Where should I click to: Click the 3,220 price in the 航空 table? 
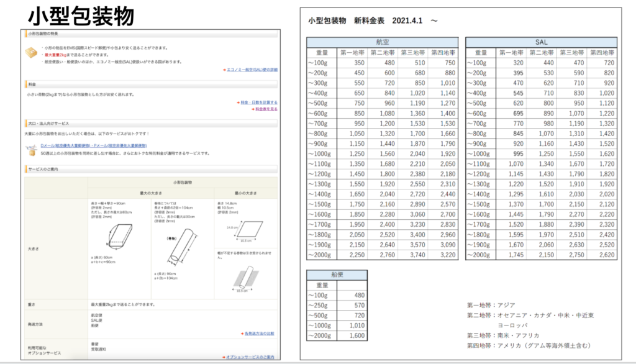coord(448,255)
